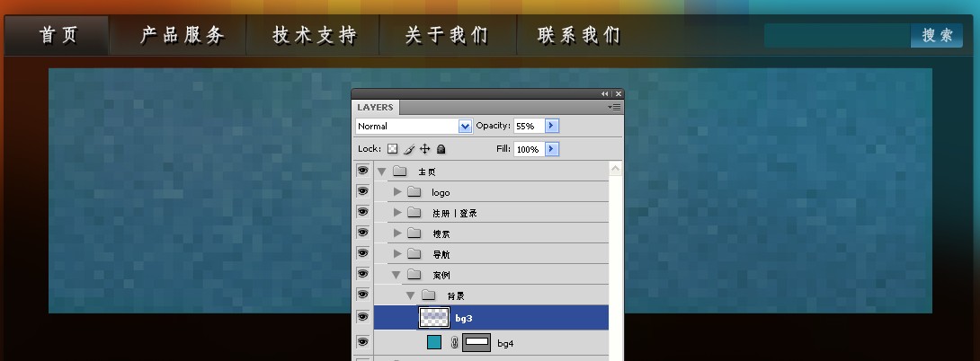
Task: Open 关于我们 in the navigation bar
Action: (446, 35)
